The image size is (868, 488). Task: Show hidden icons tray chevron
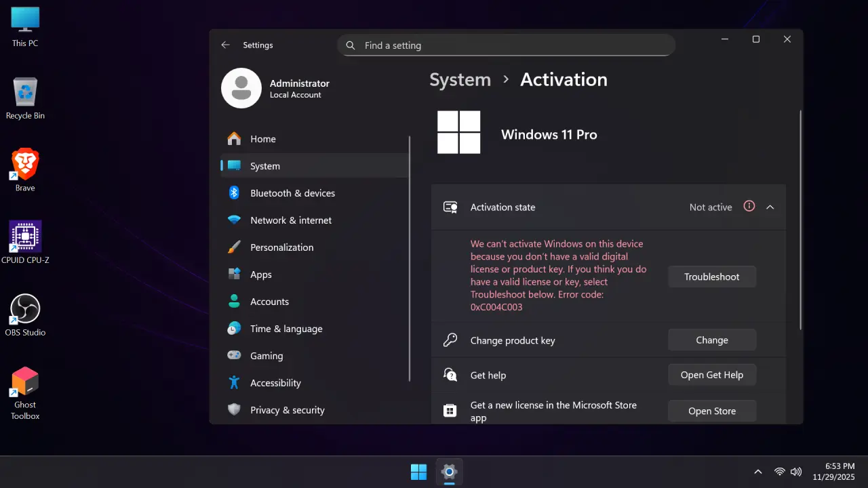click(x=758, y=472)
